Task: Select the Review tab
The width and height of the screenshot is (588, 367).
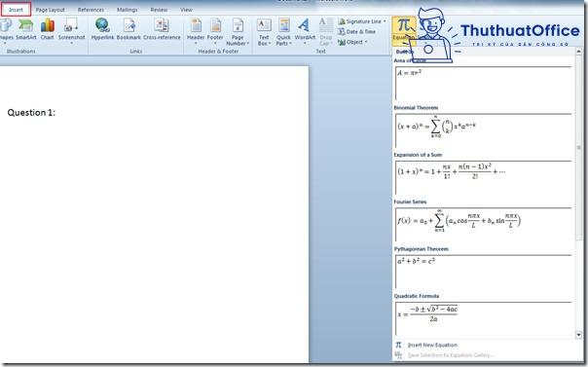Action: click(x=159, y=10)
